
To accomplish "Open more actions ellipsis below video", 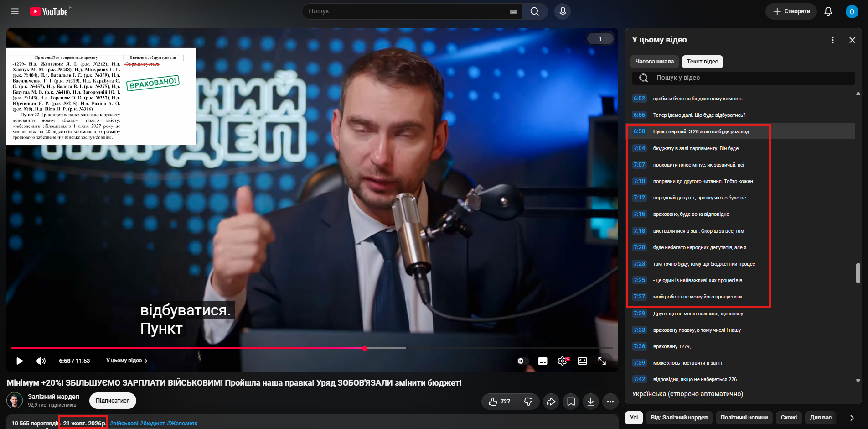I will (x=610, y=402).
